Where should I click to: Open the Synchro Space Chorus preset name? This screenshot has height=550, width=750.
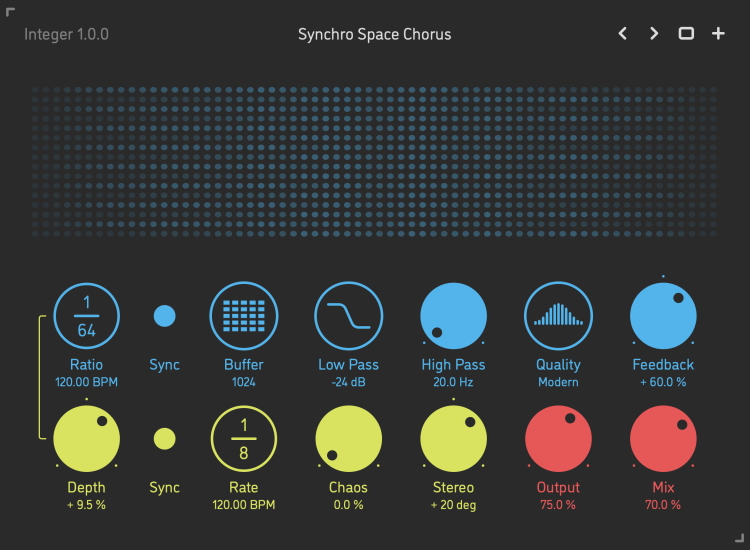pos(375,34)
